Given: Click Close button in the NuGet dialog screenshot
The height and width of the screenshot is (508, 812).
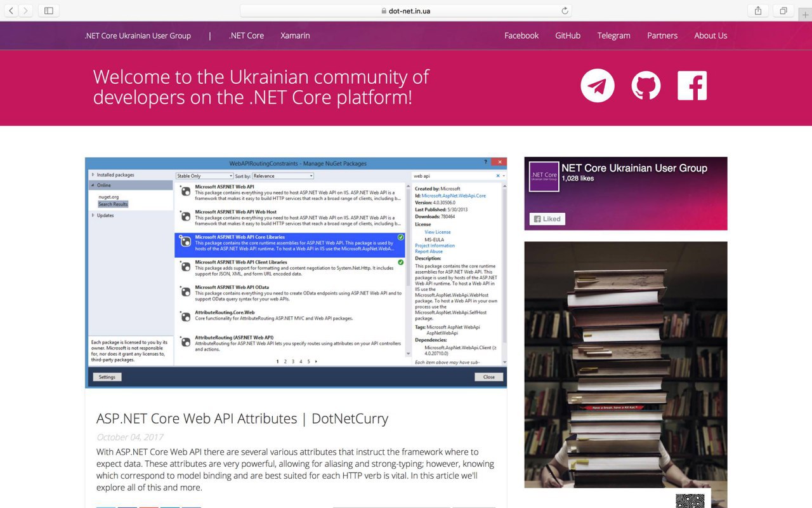Looking at the screenshot, I should (489, 377).
